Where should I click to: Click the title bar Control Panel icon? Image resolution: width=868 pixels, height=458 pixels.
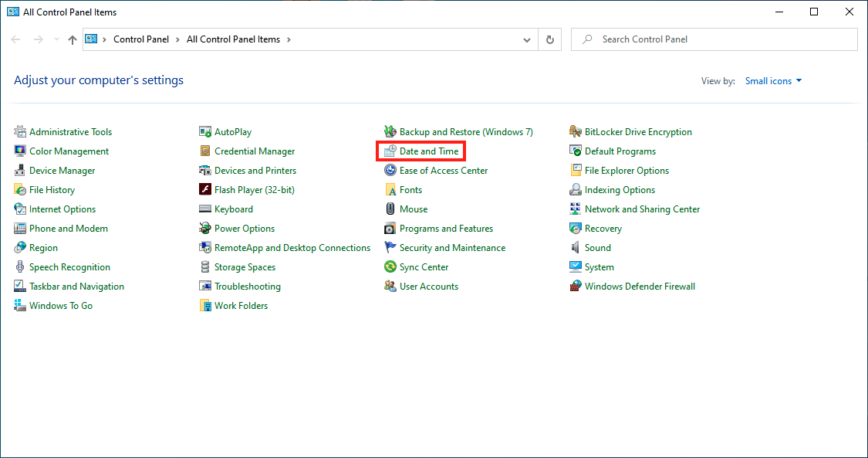pos(13,12)
